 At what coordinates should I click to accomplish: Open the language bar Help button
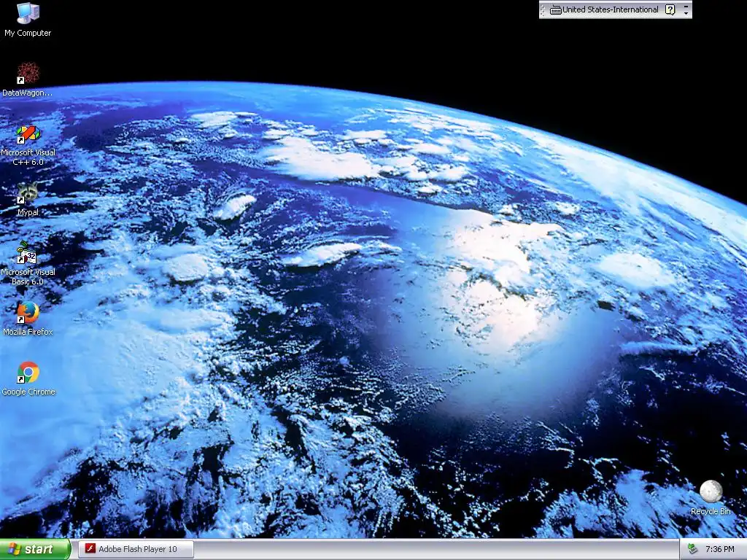click(x=670, y=9)
